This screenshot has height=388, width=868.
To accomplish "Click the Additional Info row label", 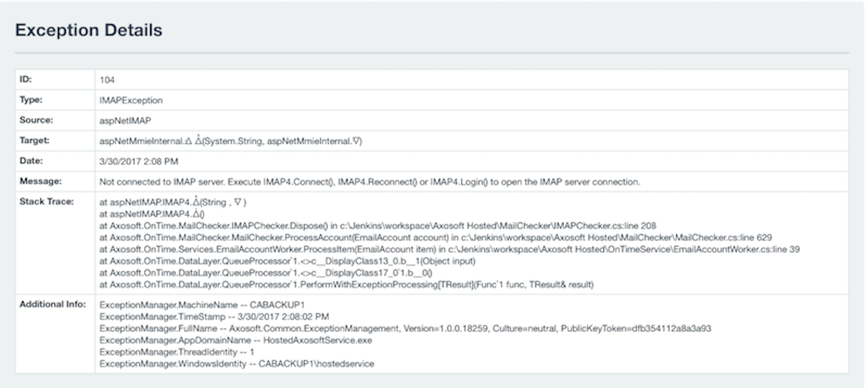I will click(52, 304).
